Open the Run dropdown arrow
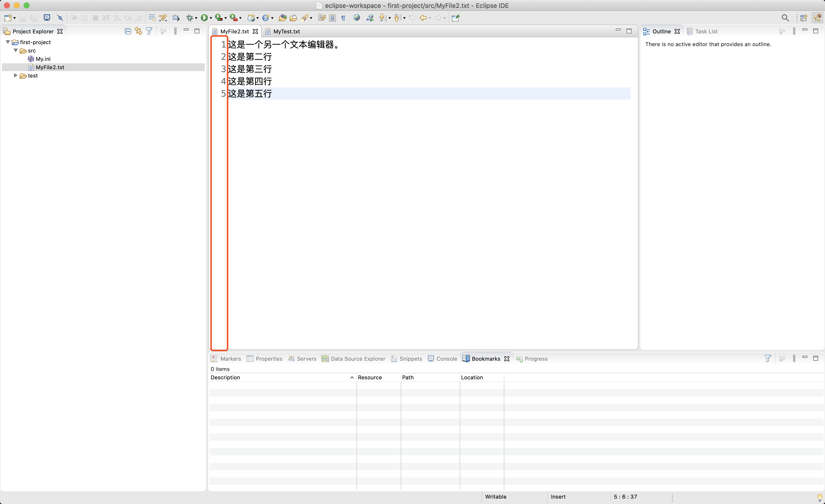The image size is (825, 504). pyautogui.click(x=211, y=18)
